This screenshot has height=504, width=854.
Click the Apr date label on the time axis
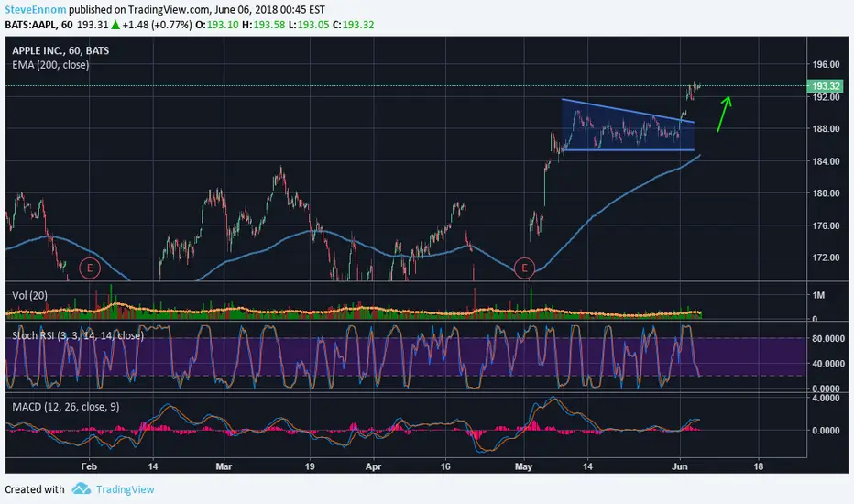pyautogui.click(x=373, y=466)
